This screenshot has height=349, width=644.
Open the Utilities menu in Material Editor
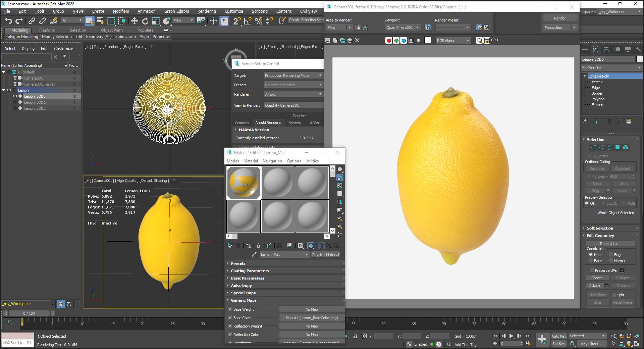(312, 161)
